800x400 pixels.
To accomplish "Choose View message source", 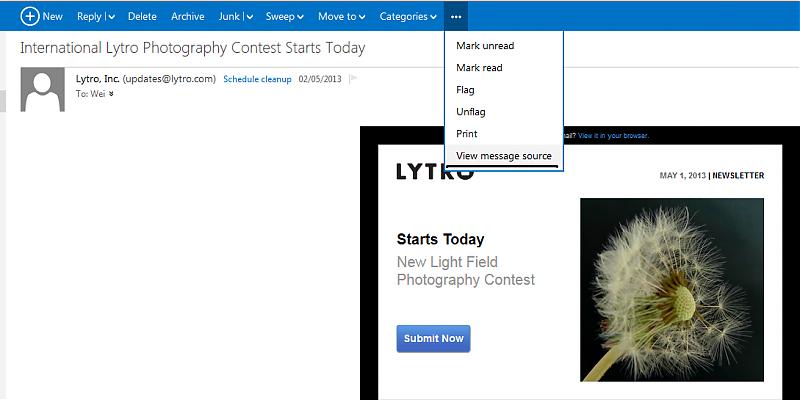I will pos(503,156).
